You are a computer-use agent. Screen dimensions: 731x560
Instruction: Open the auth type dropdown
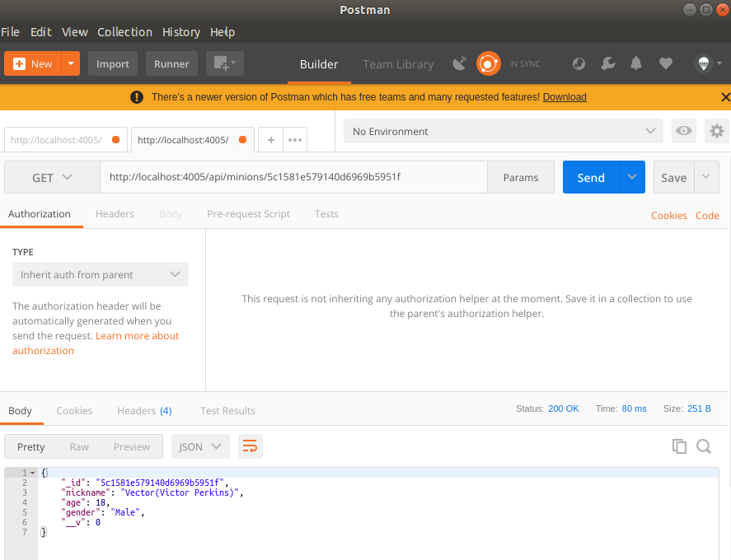click(x=101, y=274)
